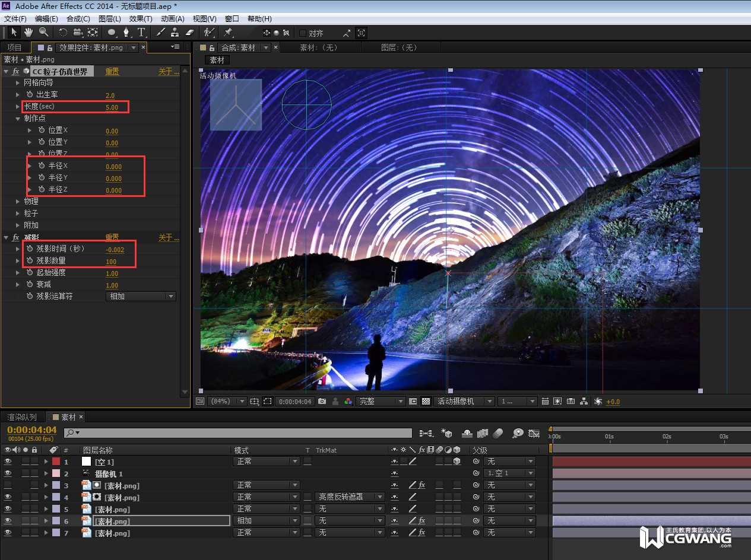Image resolution: width=751 pixels, height=560 pixels.
Task: Open the 残影运算符 dropdown set to 相加
Action: [141, 297]
